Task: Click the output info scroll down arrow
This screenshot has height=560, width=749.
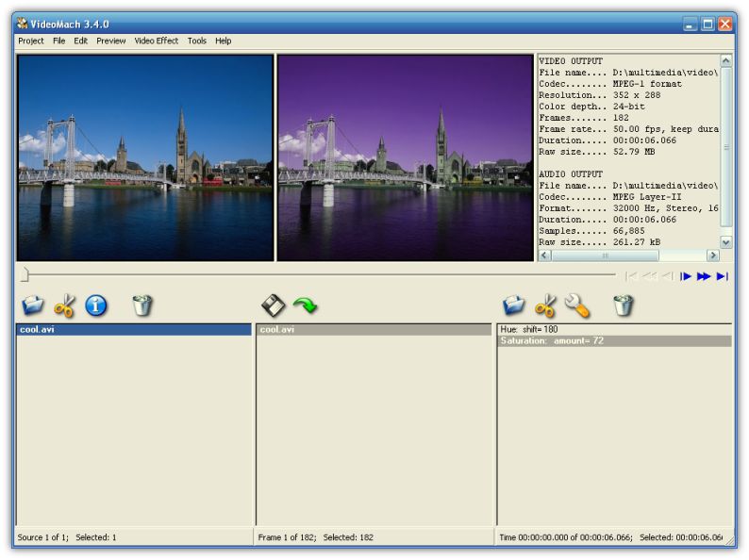Action: (725, 242)
